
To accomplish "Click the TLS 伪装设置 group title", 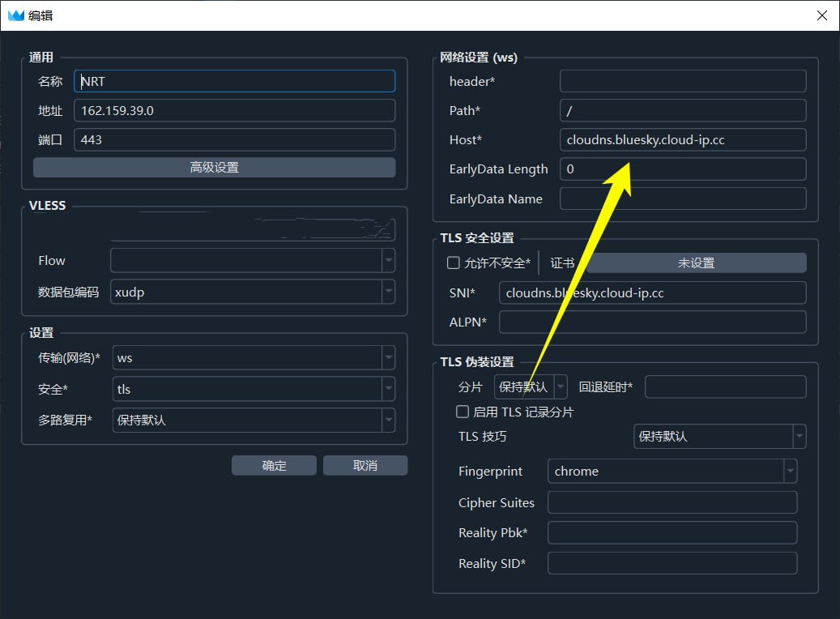I will tap(477, 362).
